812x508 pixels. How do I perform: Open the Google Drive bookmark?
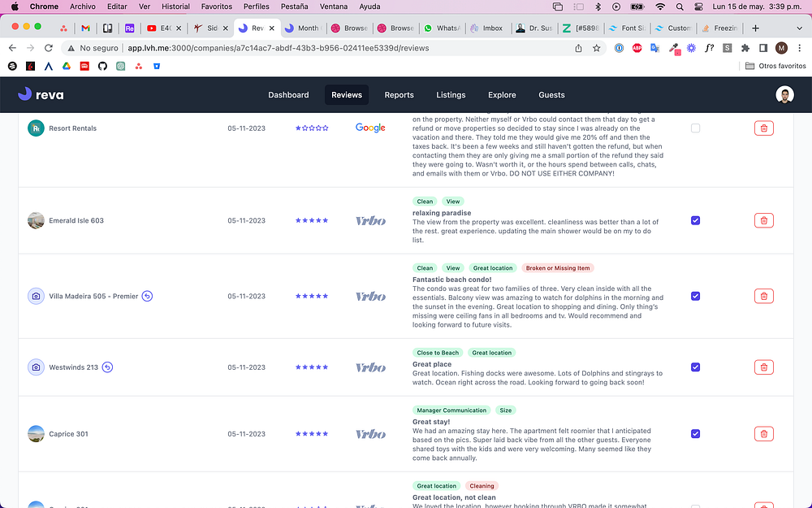tap(67, 66)
